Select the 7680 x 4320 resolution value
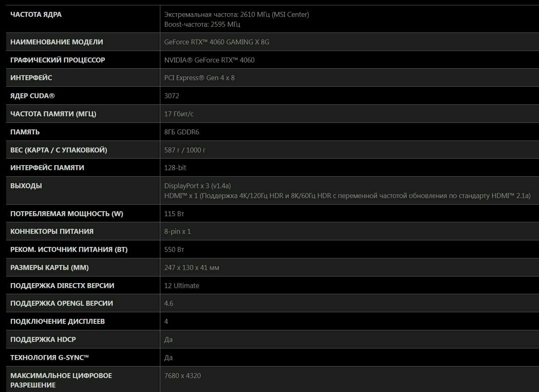The width and height of the screenshot is (539, 392). click(183, 376)
